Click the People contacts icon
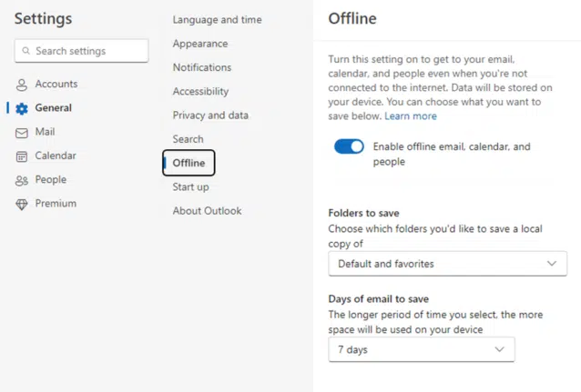The image size is (581, 392). coord(22,181)
